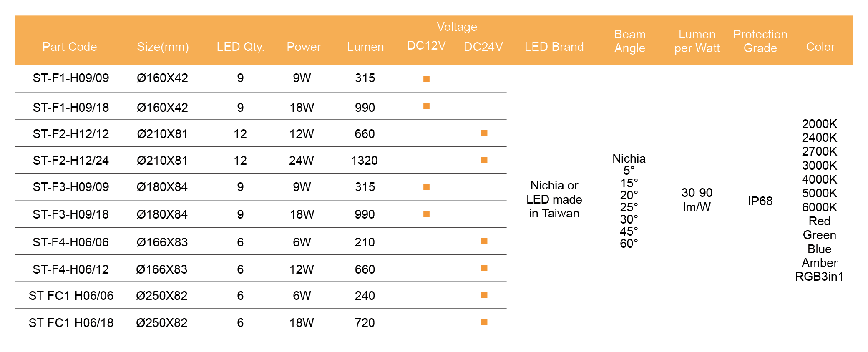This screenshot has width=868, height=352.
Task: Click the Part Code column header
Action: pyautogui.click(x=70, y=47)
